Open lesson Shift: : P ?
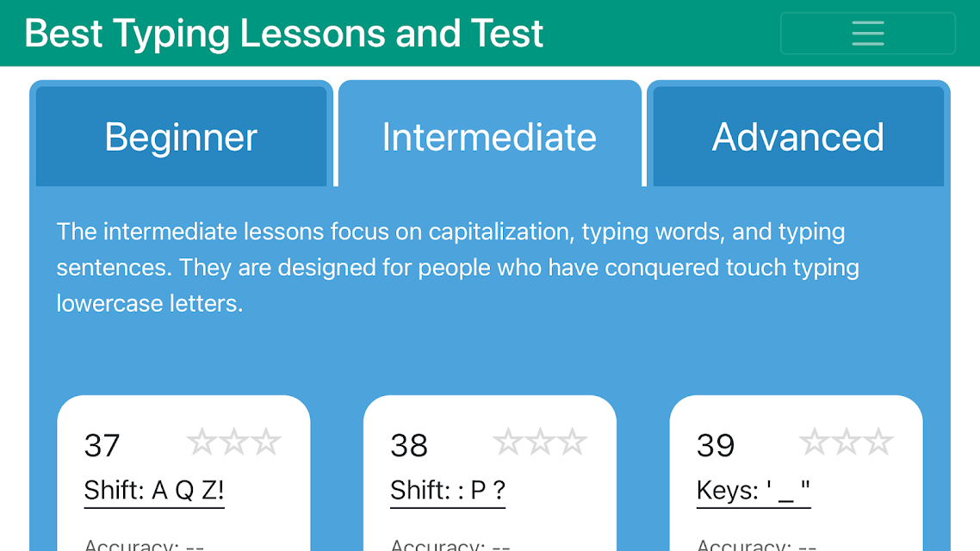980x551 pixels. (x=448, y=491)
